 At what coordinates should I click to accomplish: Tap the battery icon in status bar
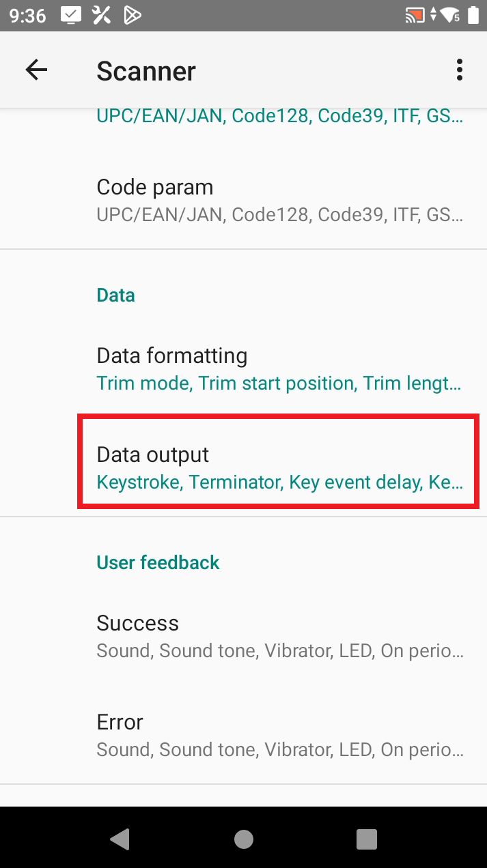coord(473,15)
